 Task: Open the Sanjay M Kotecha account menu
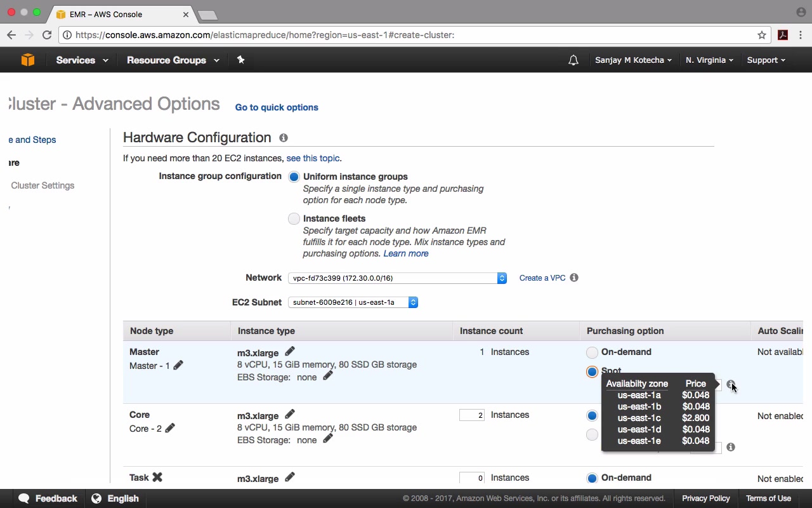point(633,60)
